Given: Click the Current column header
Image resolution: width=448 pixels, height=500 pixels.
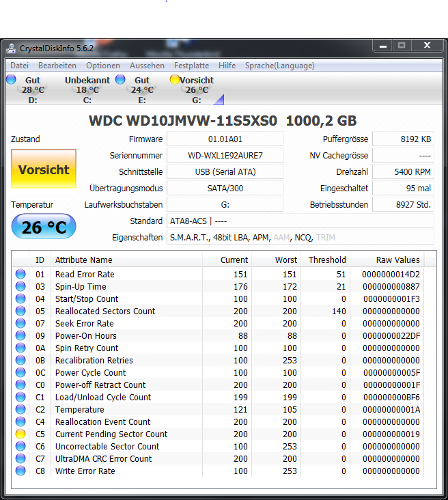Looking at the screenshot, I should tap(227, 260).
